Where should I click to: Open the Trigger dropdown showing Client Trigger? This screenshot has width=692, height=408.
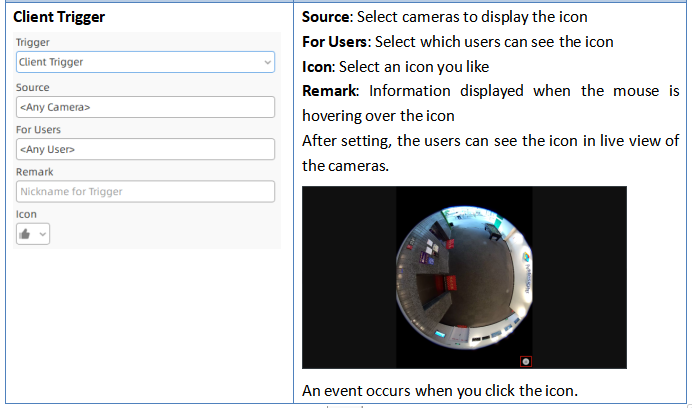click(x=145, y=62)
